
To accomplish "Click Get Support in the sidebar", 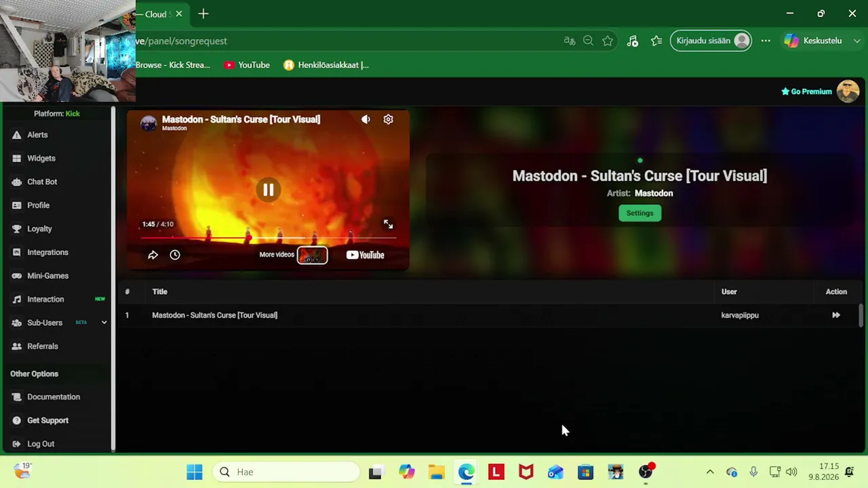I will pos(47,420).
